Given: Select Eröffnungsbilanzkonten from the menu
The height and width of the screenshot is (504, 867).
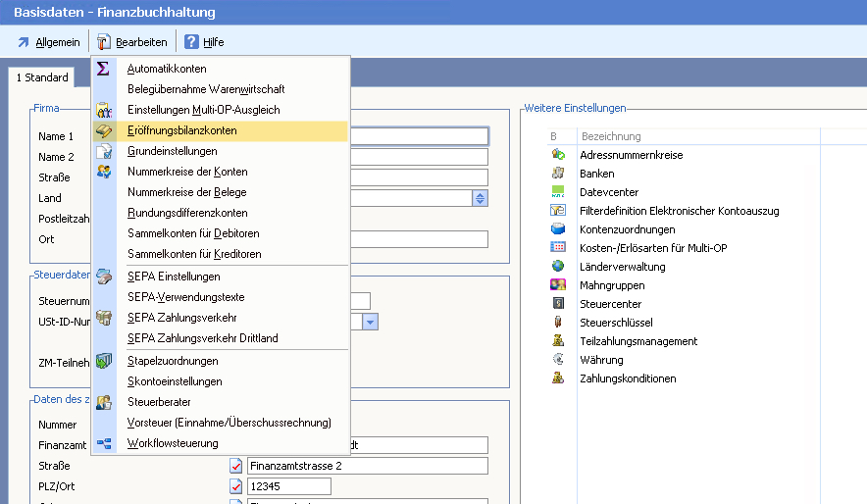Looking at the screenshot, I should point(181,130).
